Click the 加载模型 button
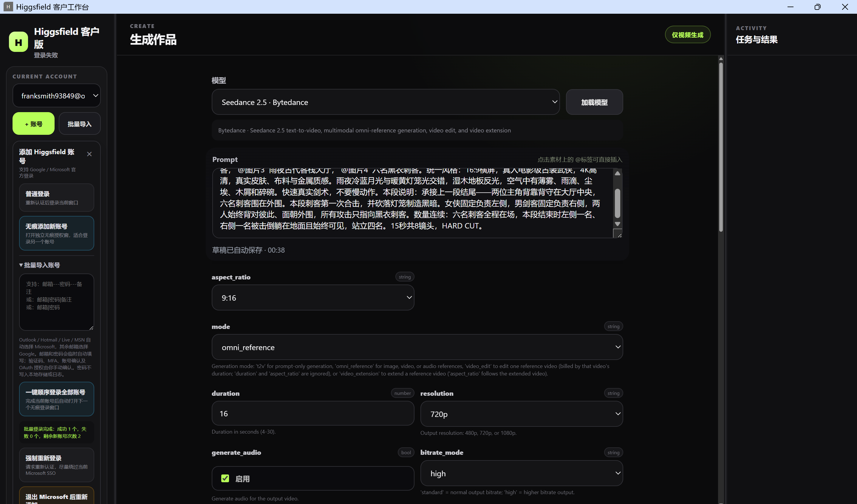The image size is (857, 504). tap(594, 102)
